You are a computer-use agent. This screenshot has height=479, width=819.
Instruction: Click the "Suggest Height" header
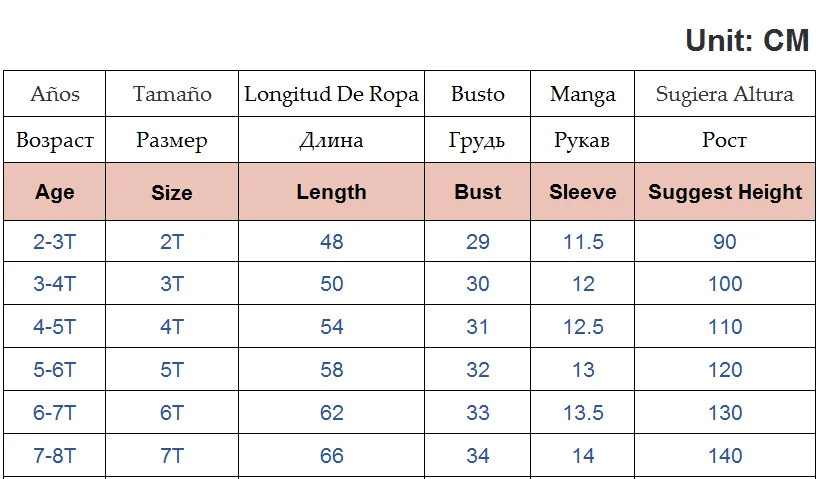725,192
